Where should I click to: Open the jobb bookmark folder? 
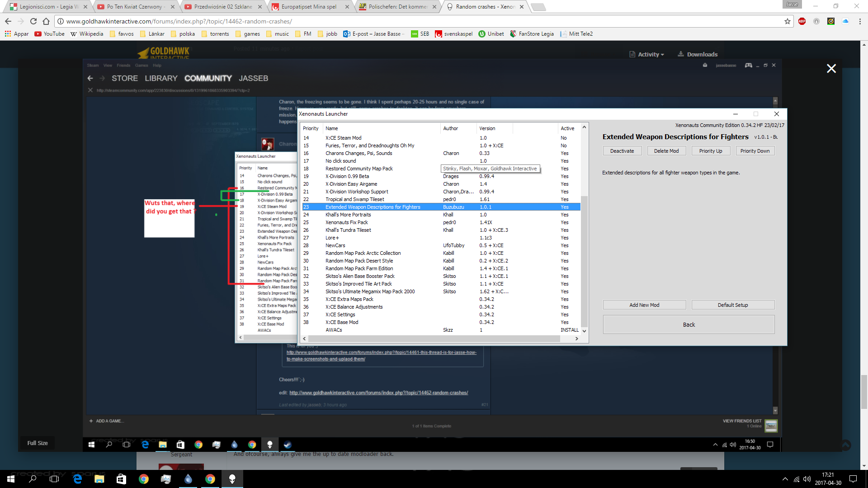[327, 34]
